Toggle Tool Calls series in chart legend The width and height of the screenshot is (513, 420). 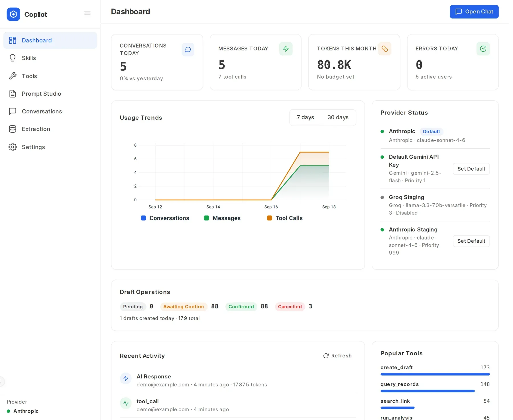[x=285, y=218]
